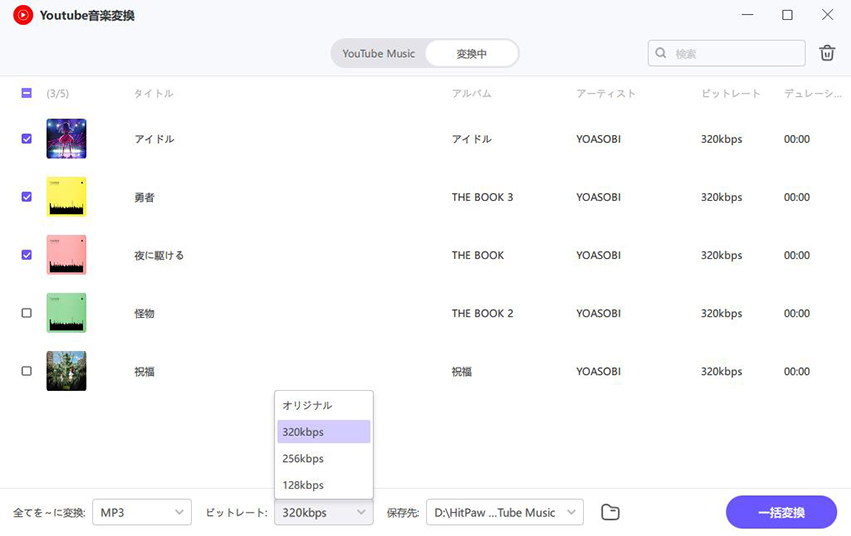Viewport: 851px width, 536px height.
Task: Click the YOASOBI artist in アイドル row
Action: [599, 139]
